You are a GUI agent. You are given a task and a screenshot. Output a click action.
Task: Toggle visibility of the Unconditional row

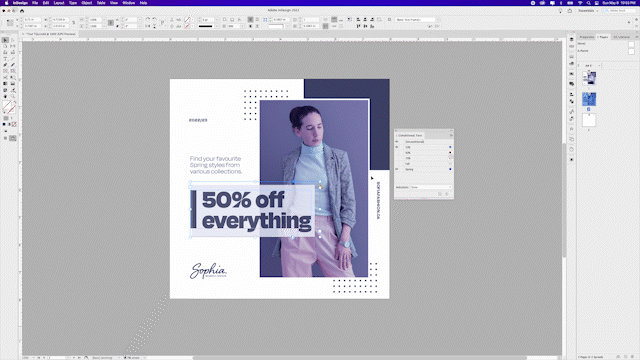(x=397, y=142)
